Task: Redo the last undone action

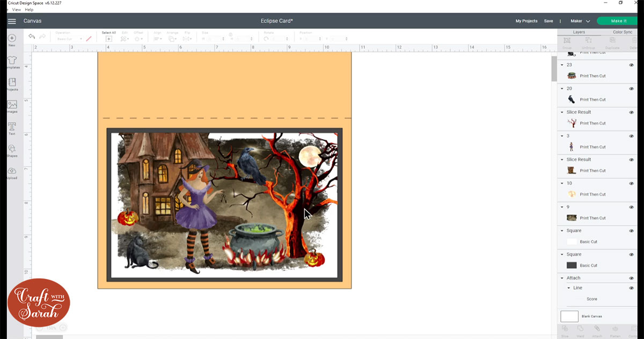Action: [42, 36]
